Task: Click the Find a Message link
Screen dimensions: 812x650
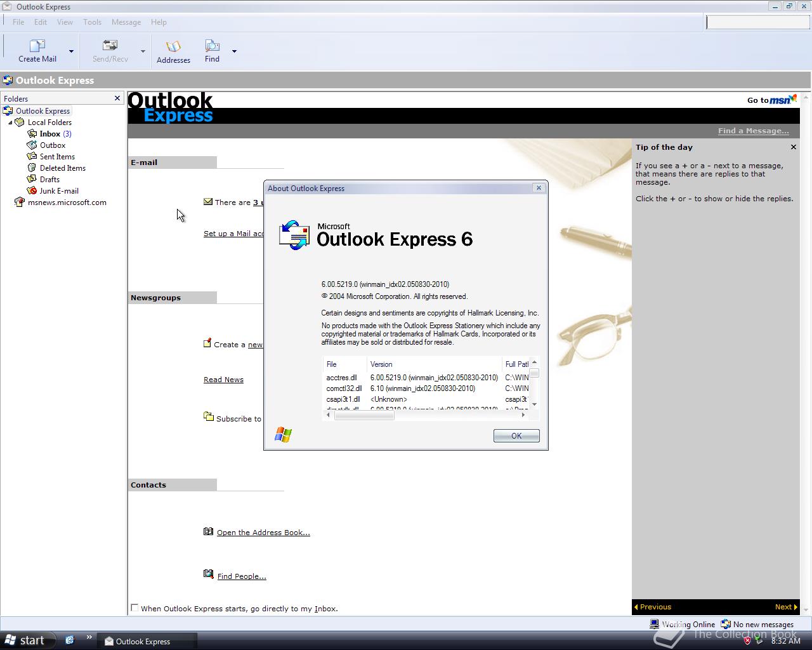Action: pyautogui.click(x=753, y=131)
